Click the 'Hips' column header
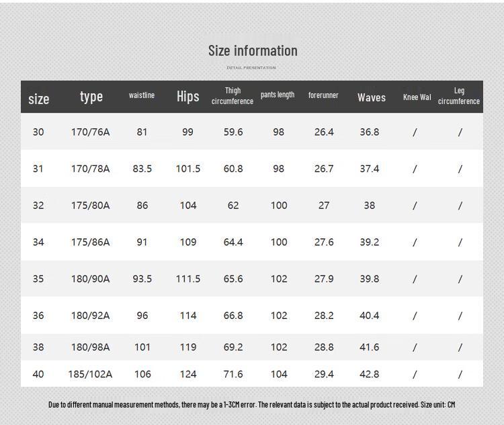 [187, 97]
